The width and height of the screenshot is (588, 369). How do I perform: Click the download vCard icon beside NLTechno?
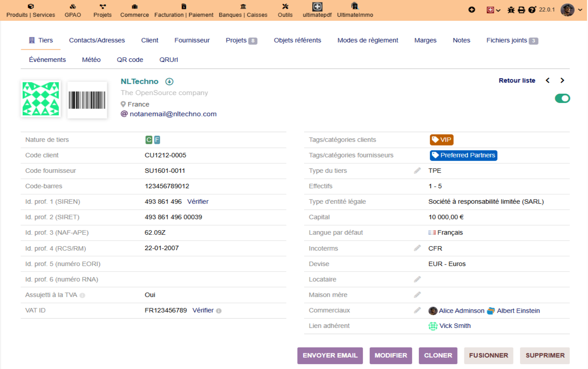[169, 81]
